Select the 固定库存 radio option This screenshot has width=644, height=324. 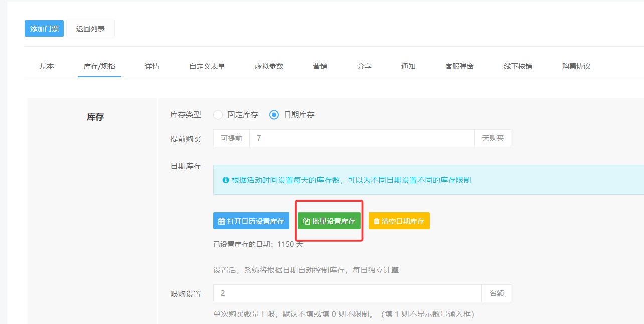(x=218, y=115)
